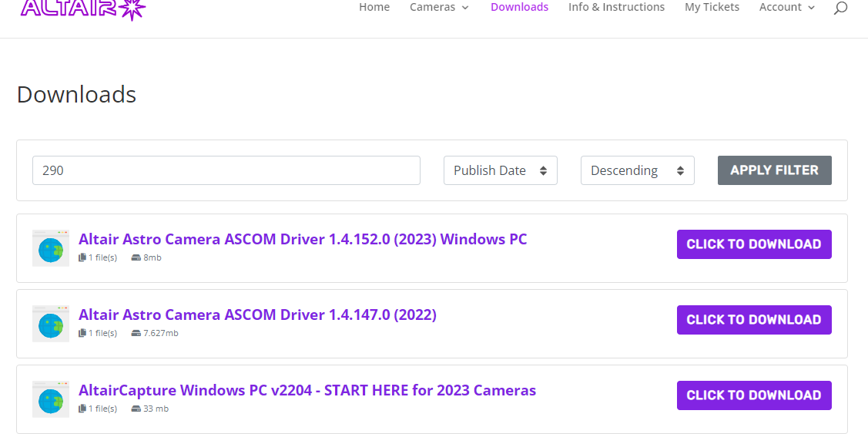This screenshot has width=868, height=434.
Task: Download ASCOM Driver 1.4.152.0 via Click to Download
Action: point(754,244)
